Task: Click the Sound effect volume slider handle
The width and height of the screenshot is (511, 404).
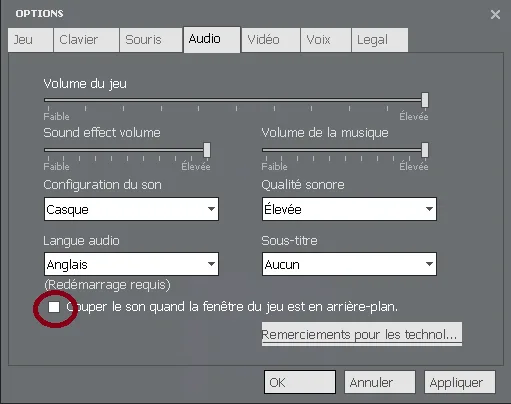Action: 207,150
